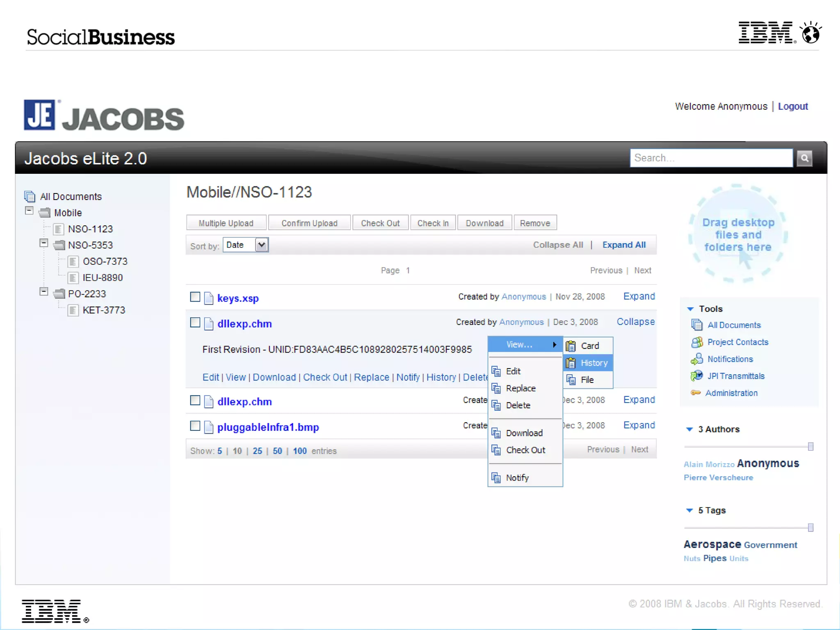Click the Expand All link
This screenshot has height=630, width=840.
(624, 245)
